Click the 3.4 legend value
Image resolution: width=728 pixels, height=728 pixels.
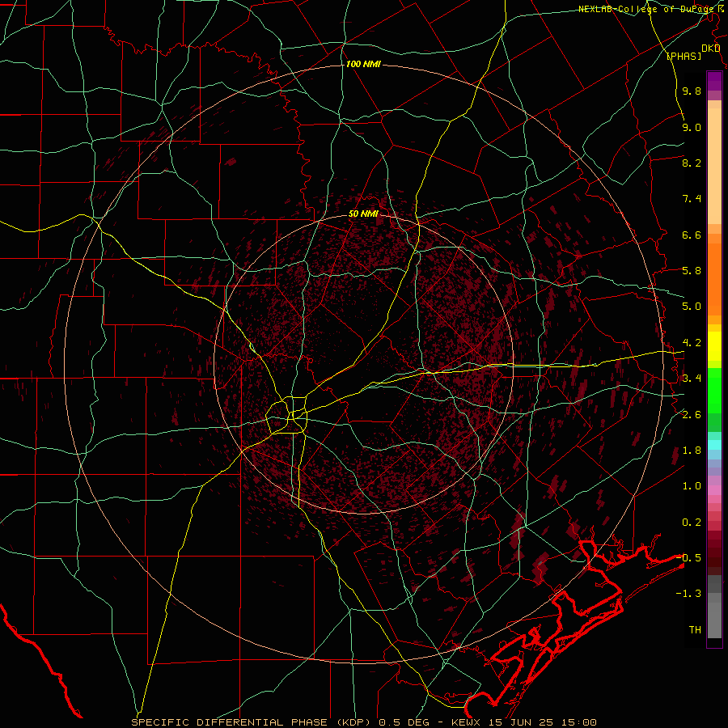pyautogui.click(x=692, y=379)
